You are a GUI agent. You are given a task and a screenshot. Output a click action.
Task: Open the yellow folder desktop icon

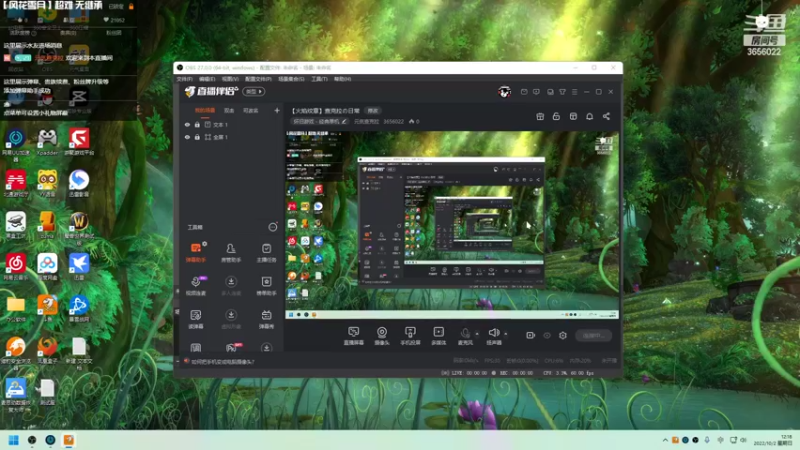[16, 309]
